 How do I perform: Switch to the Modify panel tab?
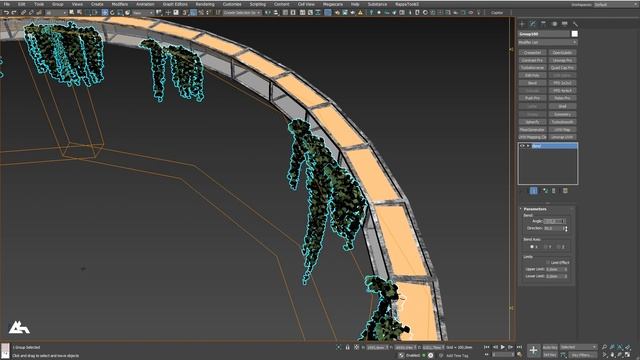tap(533, 24)
